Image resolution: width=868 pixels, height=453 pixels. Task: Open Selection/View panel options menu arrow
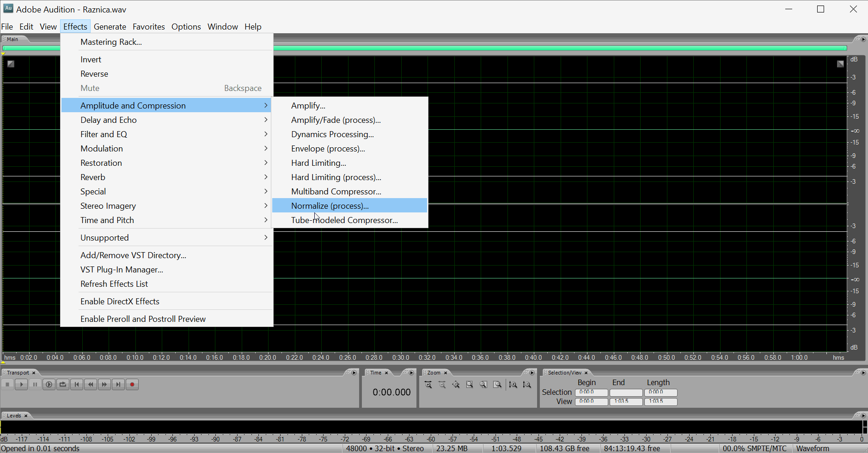[863, 373]
